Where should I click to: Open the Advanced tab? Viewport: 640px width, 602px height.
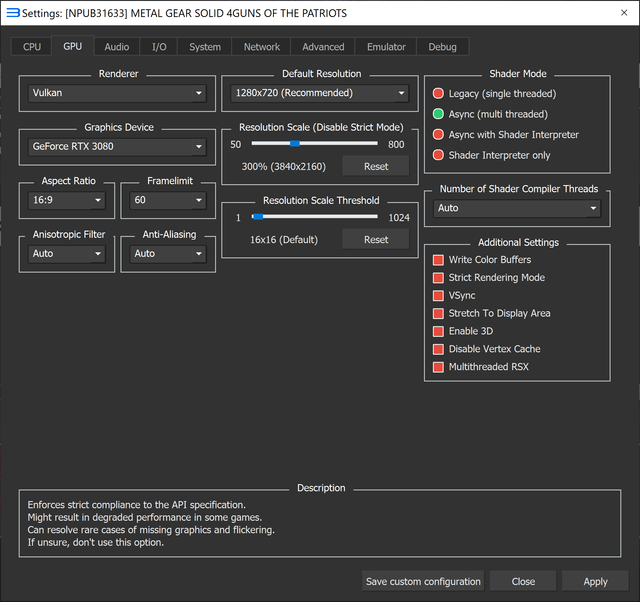tap(323, 47)
